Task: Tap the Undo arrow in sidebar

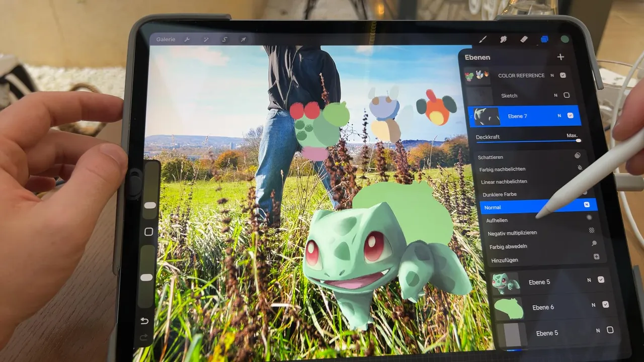Action: (x=145, y=321)
